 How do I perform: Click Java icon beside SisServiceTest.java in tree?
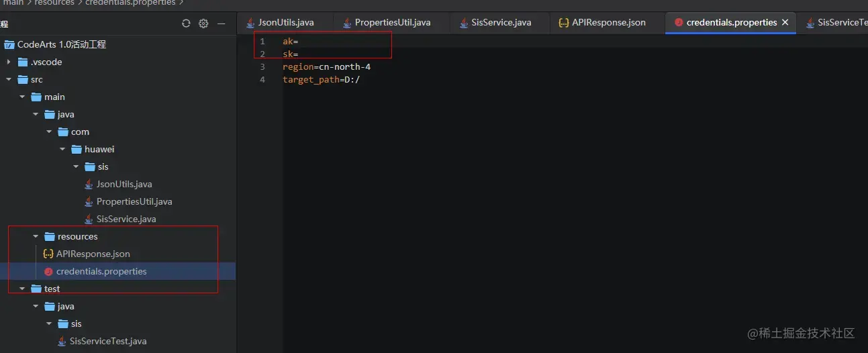tap(62, 342)
